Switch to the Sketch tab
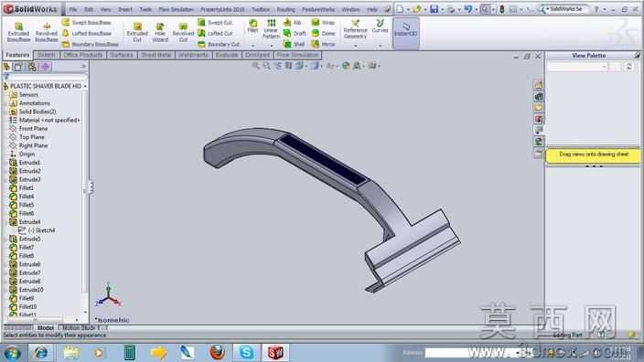644x362 pixels. [x=46, y=55]
